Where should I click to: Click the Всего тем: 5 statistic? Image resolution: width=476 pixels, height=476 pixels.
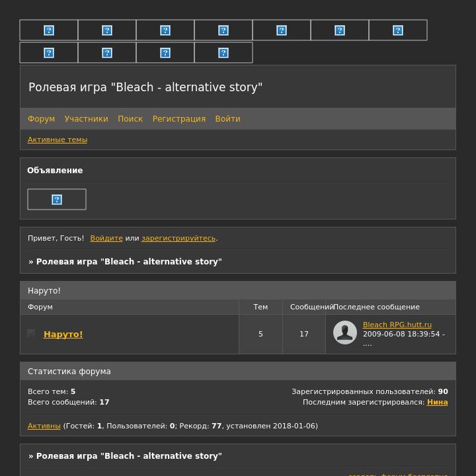[x=52, y=391]
